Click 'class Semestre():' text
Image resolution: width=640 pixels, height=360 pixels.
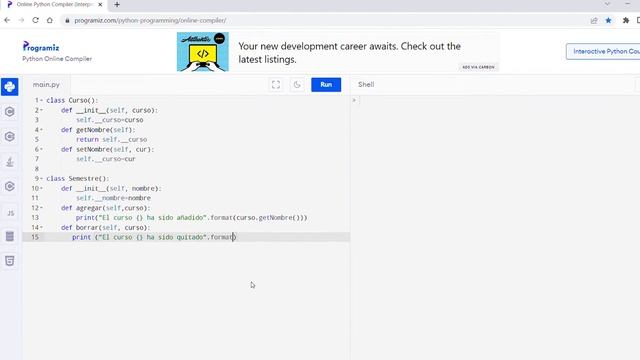click(x=78, y=179)
